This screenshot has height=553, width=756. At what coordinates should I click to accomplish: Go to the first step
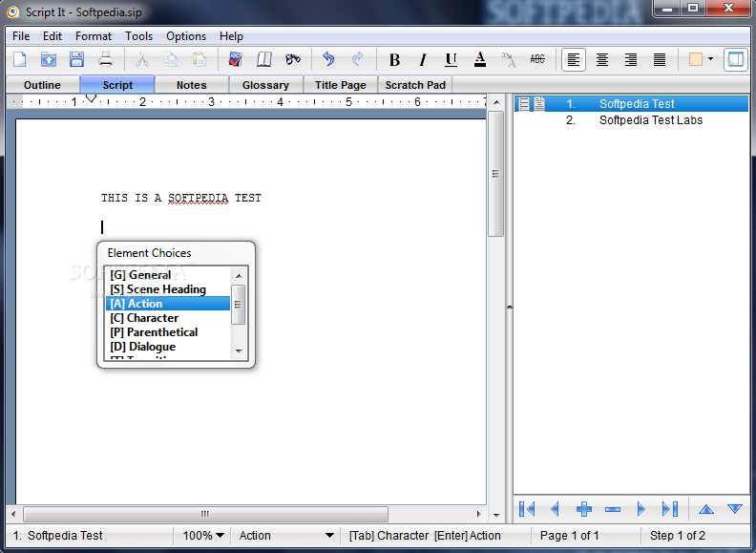pyautogui.click(x=527, y=509)
